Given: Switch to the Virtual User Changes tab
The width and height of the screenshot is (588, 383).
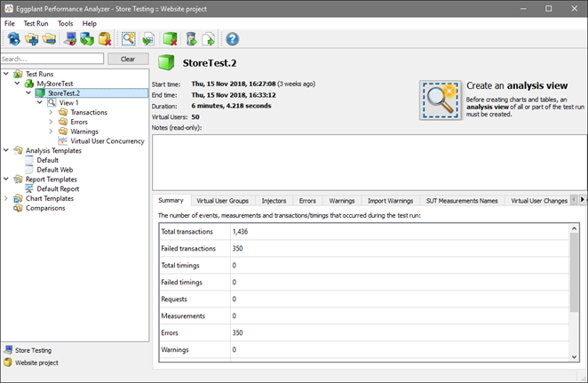Looking at the screenshot, I should pos(539,201).
